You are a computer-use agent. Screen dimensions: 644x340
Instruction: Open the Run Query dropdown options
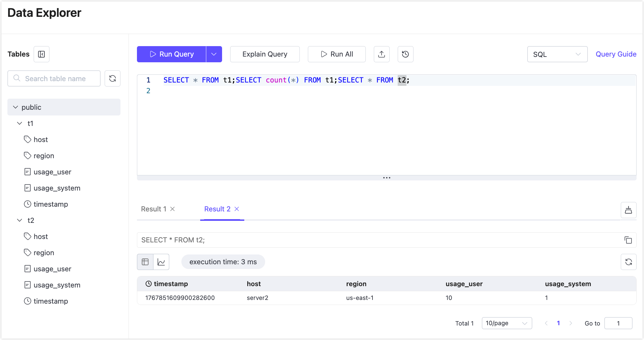click(x=214, y=54)
